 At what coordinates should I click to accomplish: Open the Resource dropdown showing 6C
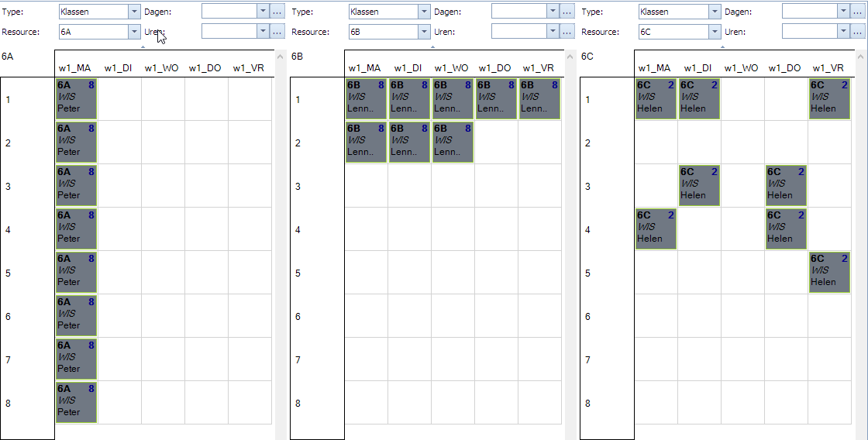pos(715,32)
